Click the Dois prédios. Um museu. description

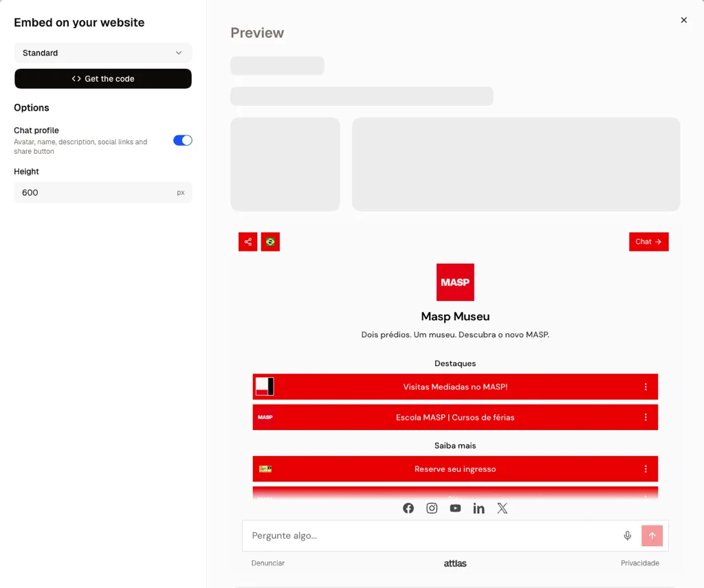(x=455, y=335)
